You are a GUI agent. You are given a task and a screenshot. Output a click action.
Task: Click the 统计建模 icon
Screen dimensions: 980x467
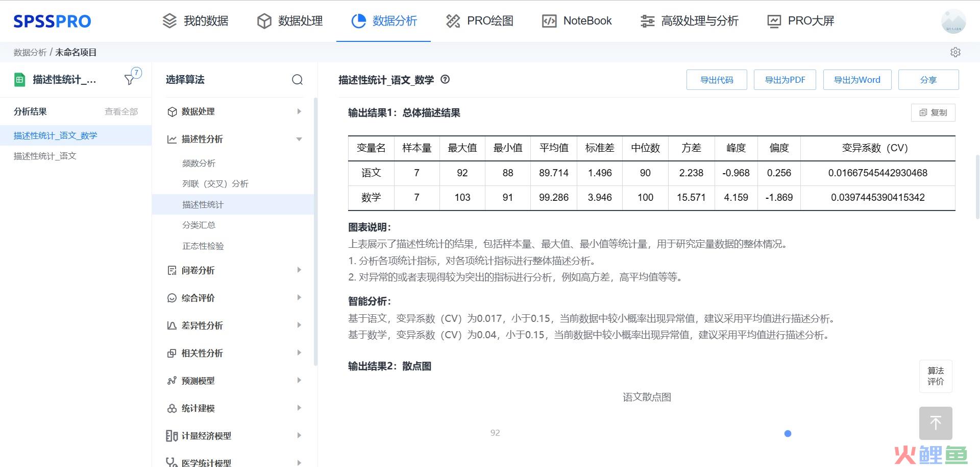[x=172, y=408]
